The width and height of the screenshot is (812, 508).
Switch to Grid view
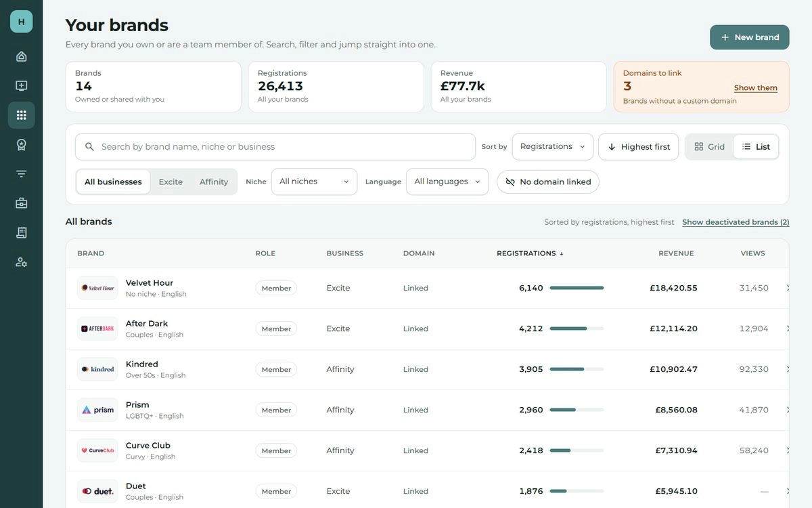(x=709, y=147)
